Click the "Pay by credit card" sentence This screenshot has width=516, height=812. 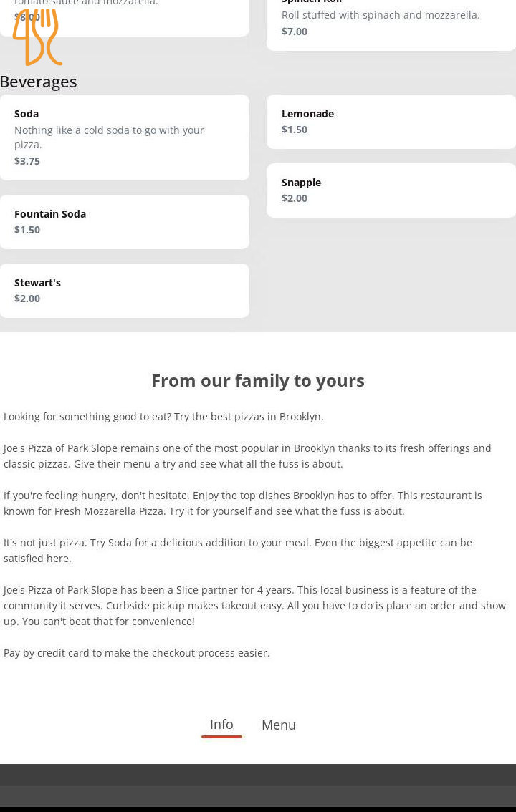click(137, 653)
